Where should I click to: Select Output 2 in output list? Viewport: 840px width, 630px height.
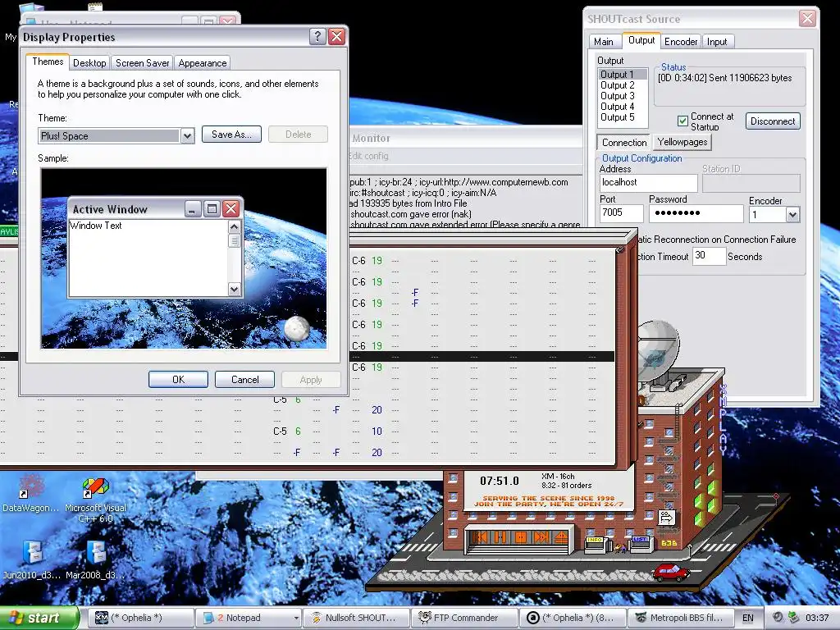tap(623, 85)
